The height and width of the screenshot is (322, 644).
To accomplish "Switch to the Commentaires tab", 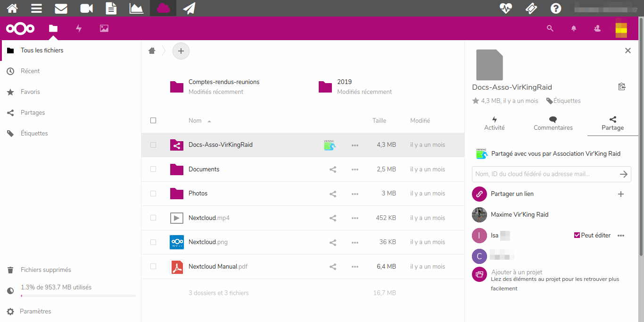I will pos(553,123).
